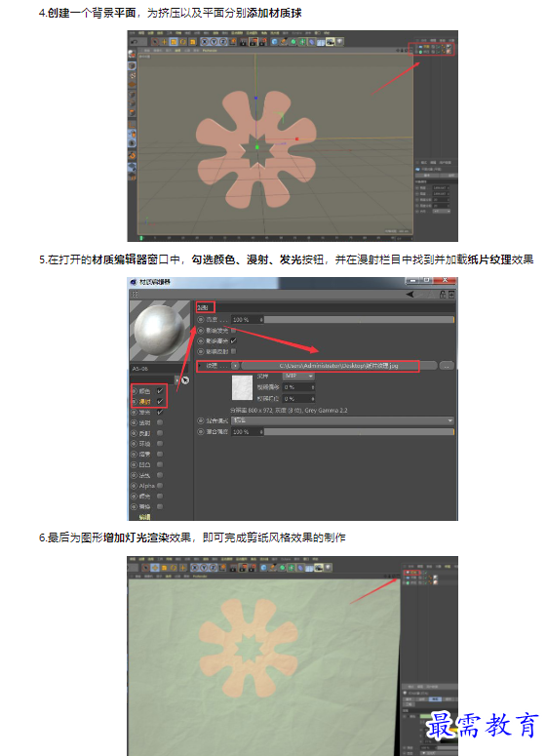Click step 6 text '最后为图形增加灯光渲染效果'
Image resolution: width=547 pixels, height=756 pixels.
(x=120, y=537)
